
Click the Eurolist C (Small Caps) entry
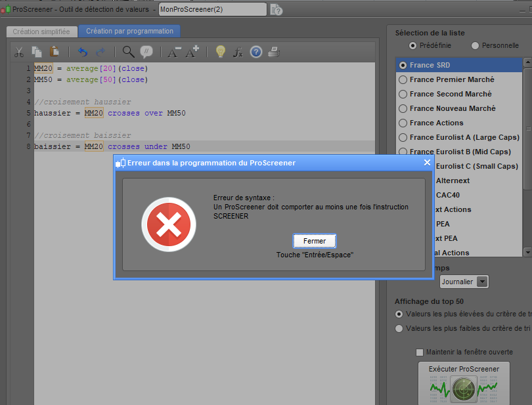click(x=477, y=166)
